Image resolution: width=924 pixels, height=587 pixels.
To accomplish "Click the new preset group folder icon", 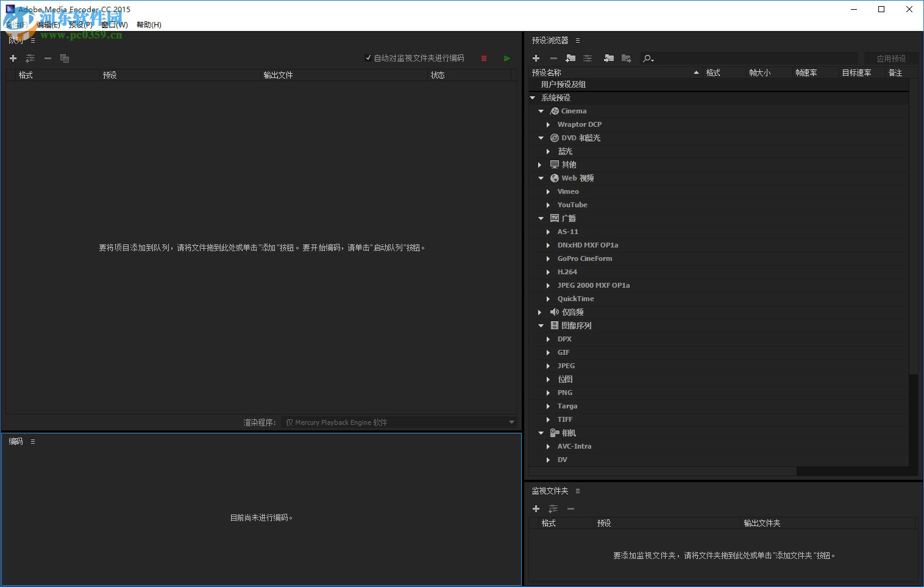I will coord(570,58).
